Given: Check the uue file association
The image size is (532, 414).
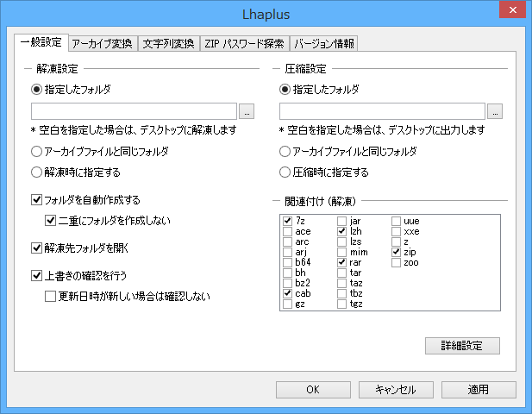Looking at the screenshot, I should click(x=396, y=221).
